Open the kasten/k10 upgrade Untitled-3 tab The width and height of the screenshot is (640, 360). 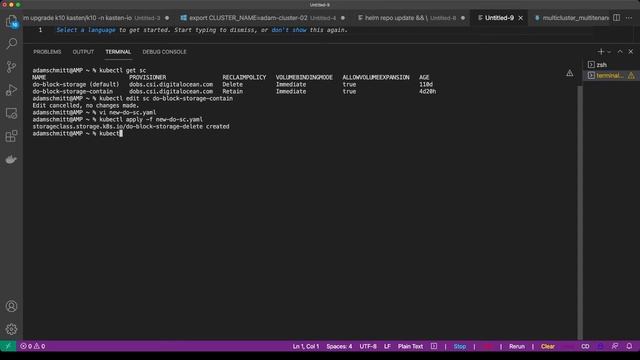coord(96,18)
